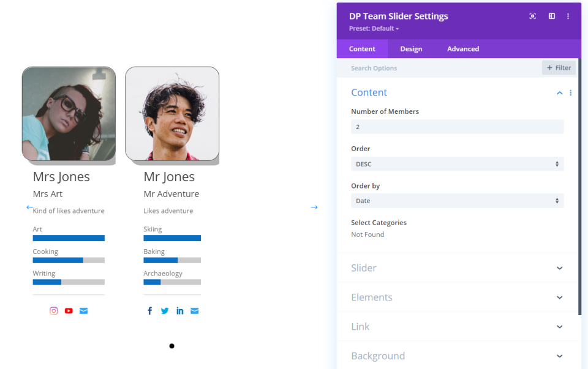588x369 pixels.
Task: Open Mr Jones' Twitter icon
Action: (x=165, y=311)
